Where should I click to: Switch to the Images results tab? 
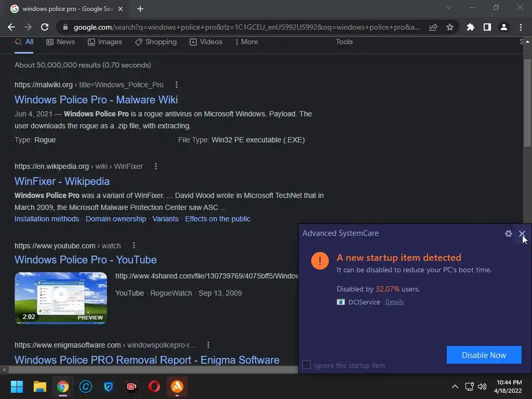(105, 42)
